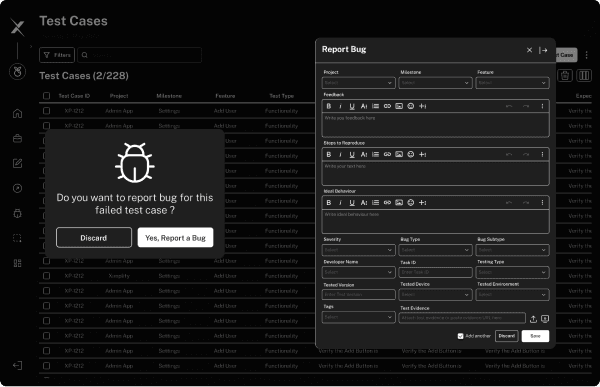Open the Tested Environment dropdown
The height and width of the screenshot is (387, 600).
click(512, 294)
